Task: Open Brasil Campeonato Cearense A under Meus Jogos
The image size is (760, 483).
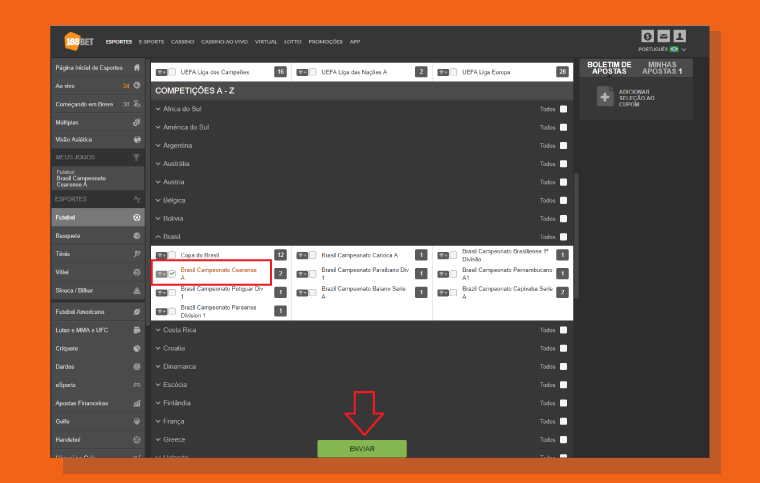Action: tap(98, 178)
